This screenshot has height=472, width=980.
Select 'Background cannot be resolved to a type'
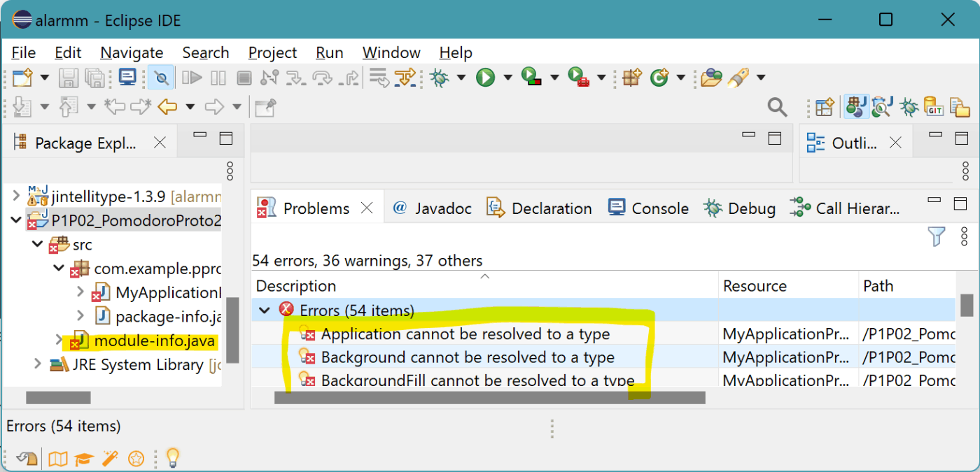point(468,357)
